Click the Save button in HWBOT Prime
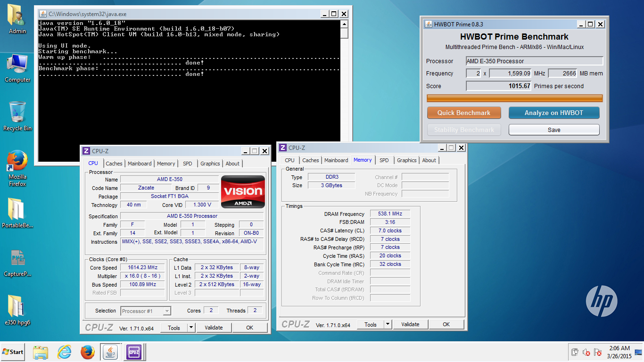The width and height of the screenshot is (644, 362). [x=554, y=130]
